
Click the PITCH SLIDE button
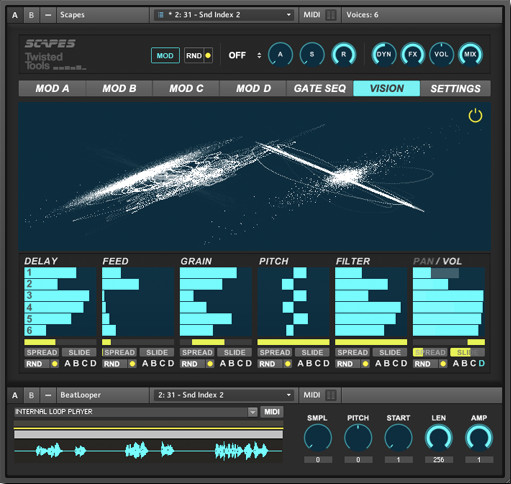pyautogui.click(x=312, y=352)
